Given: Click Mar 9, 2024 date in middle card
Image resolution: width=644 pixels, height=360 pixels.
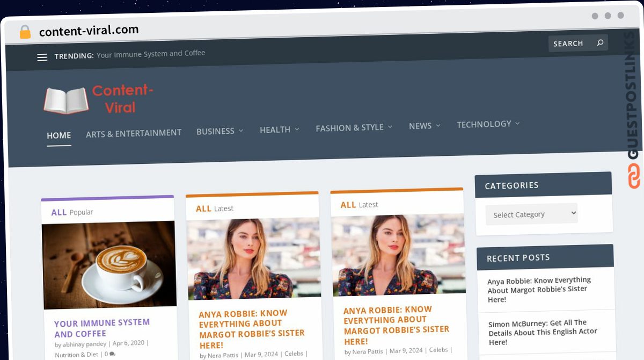Looking at the screenshot, I should point(261,355).
